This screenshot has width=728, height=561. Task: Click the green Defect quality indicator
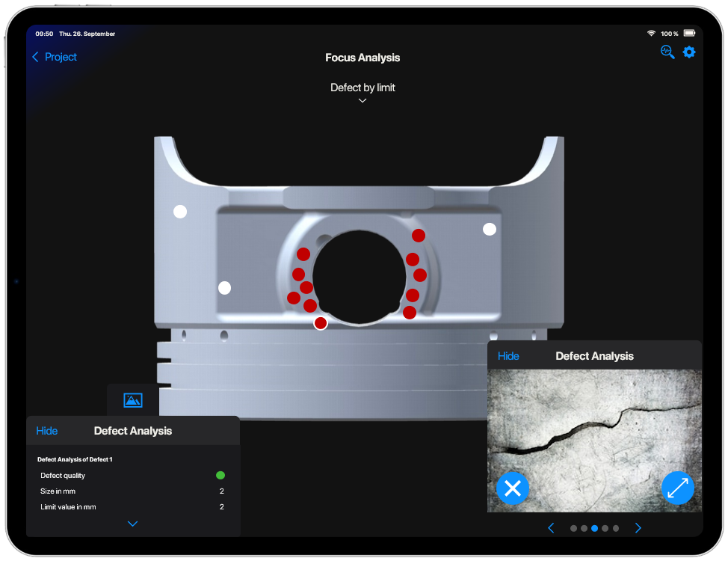pyautogui.click(x=220, y=475)
